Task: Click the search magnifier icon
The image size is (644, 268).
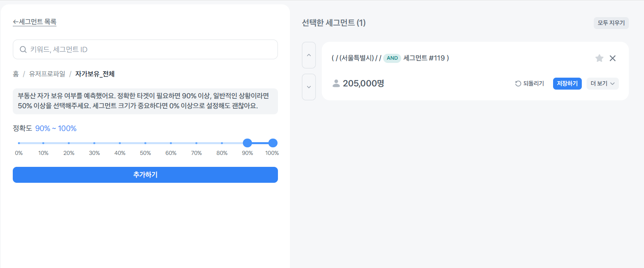Action: pyautogui.click(x=23, y=49)
